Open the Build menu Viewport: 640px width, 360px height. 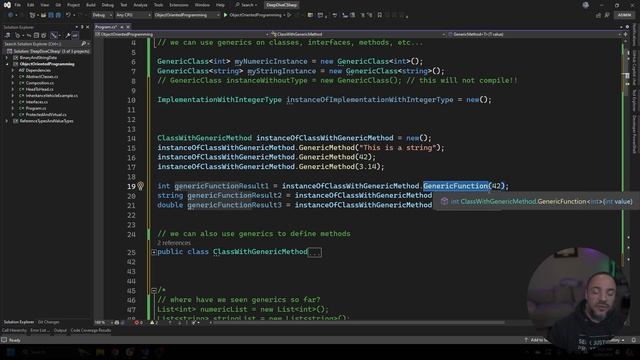91,5
